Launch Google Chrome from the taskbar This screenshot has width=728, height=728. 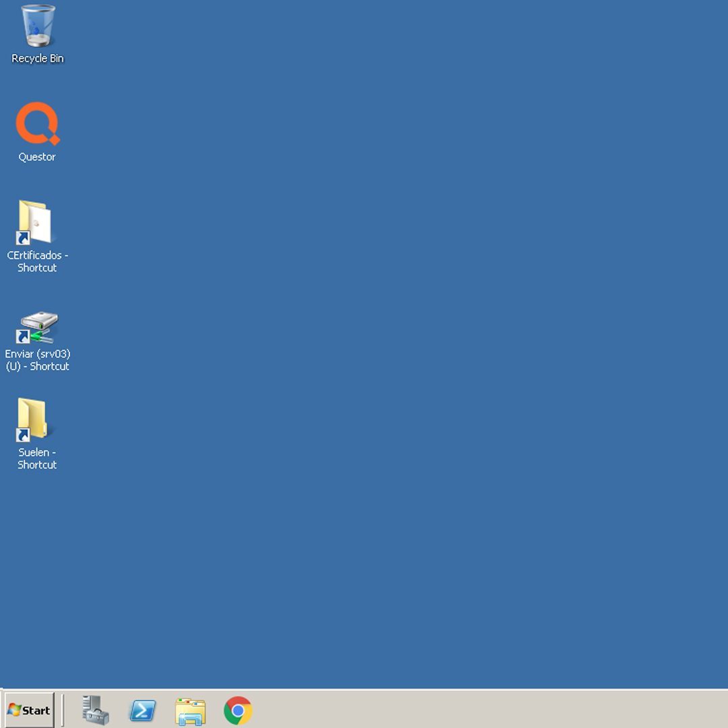pyautogui.click(x=238, y=710)
